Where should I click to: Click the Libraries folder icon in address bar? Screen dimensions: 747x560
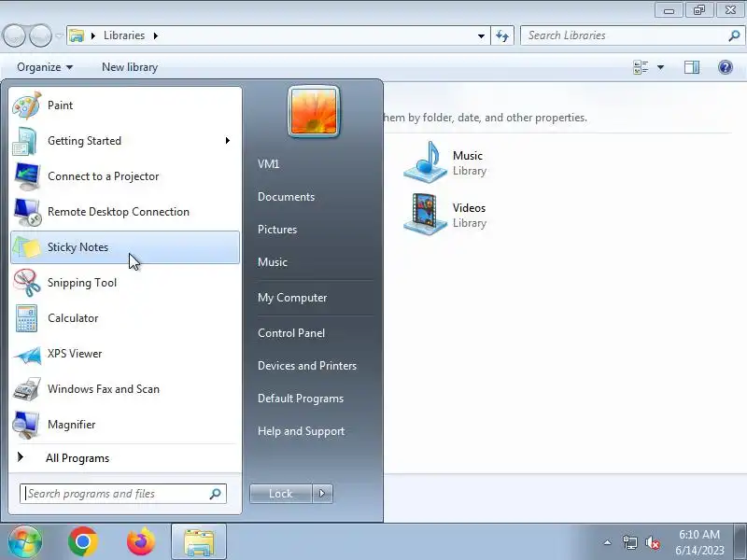[x=77, y=35]
